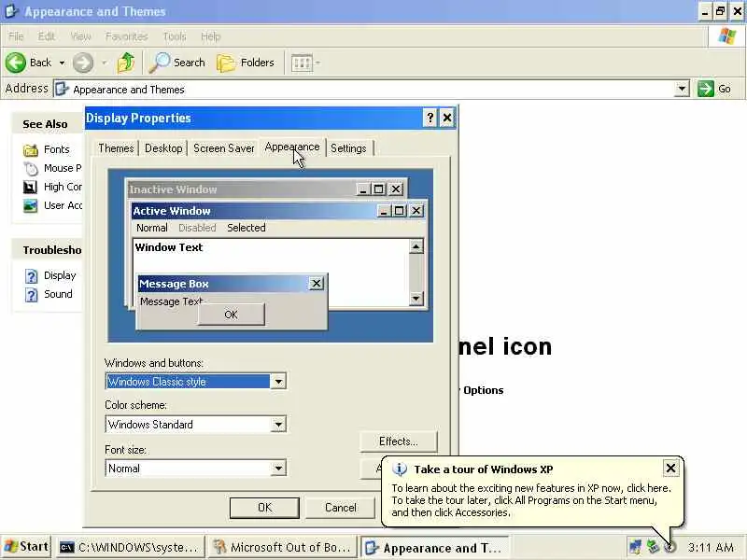The image size is (747, 560).
Task: Click Display link under Troubleshooters
Action: coord(60,275)
